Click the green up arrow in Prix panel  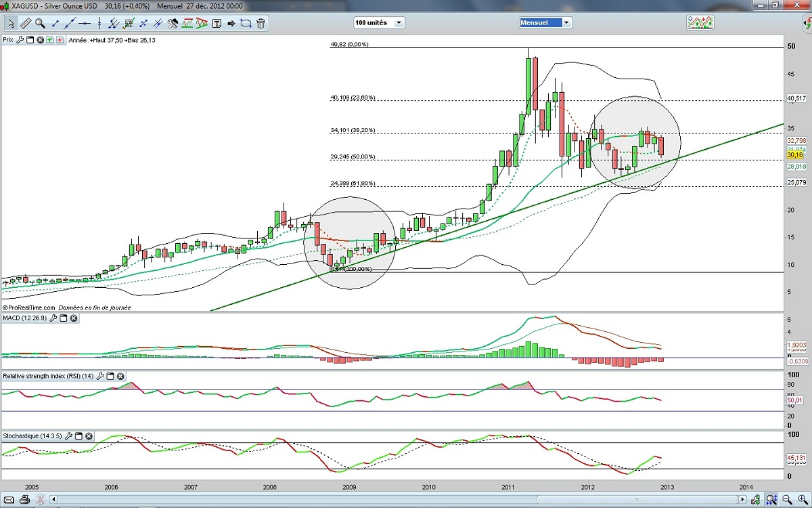coord(51,40)
